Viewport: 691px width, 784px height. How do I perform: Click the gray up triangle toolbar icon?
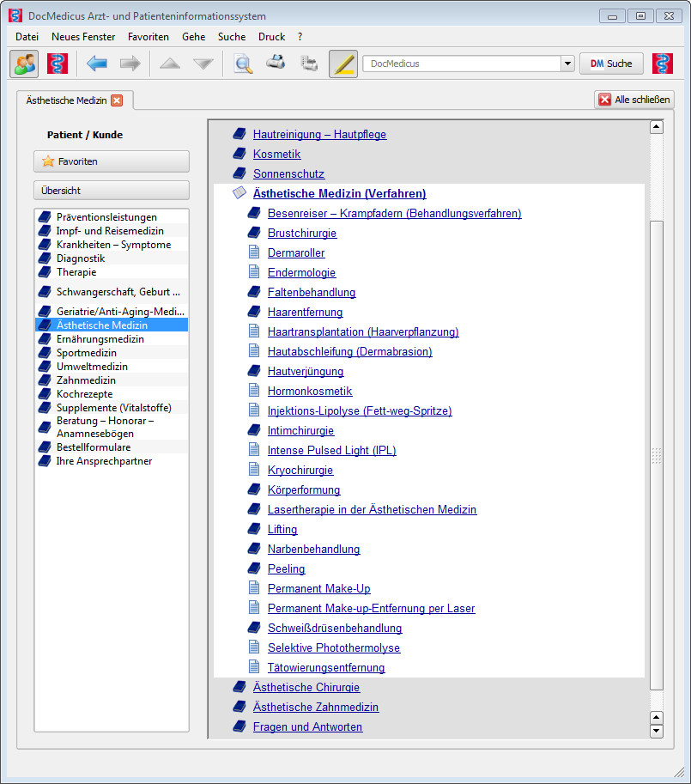point(170,64)
